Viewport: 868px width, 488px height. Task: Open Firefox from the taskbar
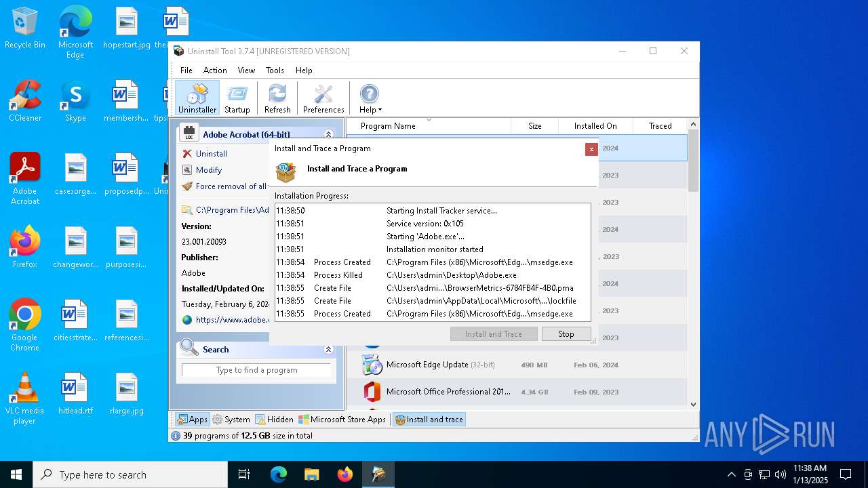pyautogui.click(x=345, y=474)
